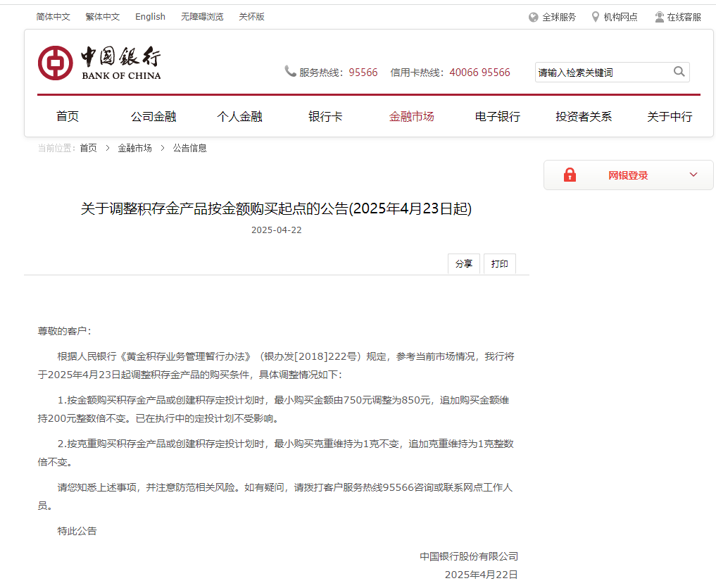Click the 网银登录 button label
Viewport: 716px width, 588px height.
click(x=628, y=175)
